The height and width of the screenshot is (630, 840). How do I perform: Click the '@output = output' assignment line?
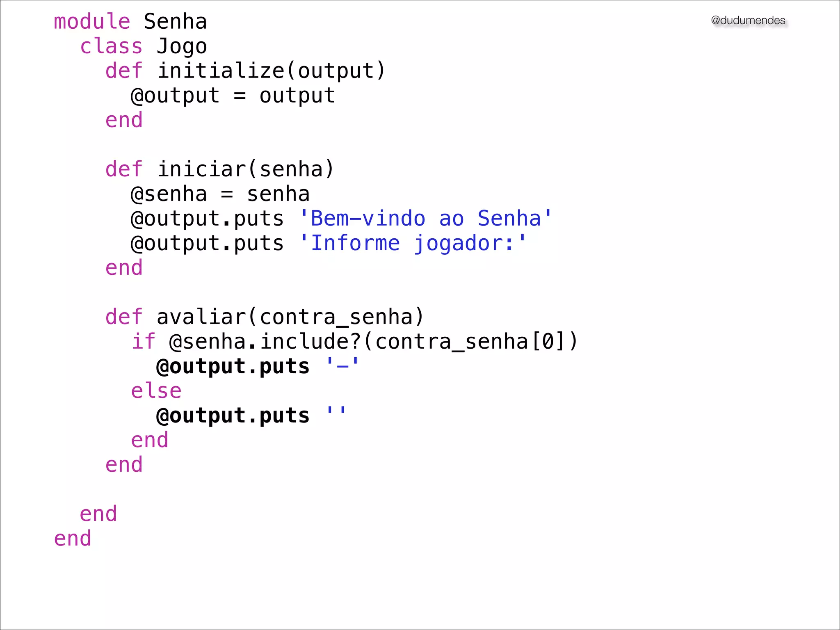(233, 96)
